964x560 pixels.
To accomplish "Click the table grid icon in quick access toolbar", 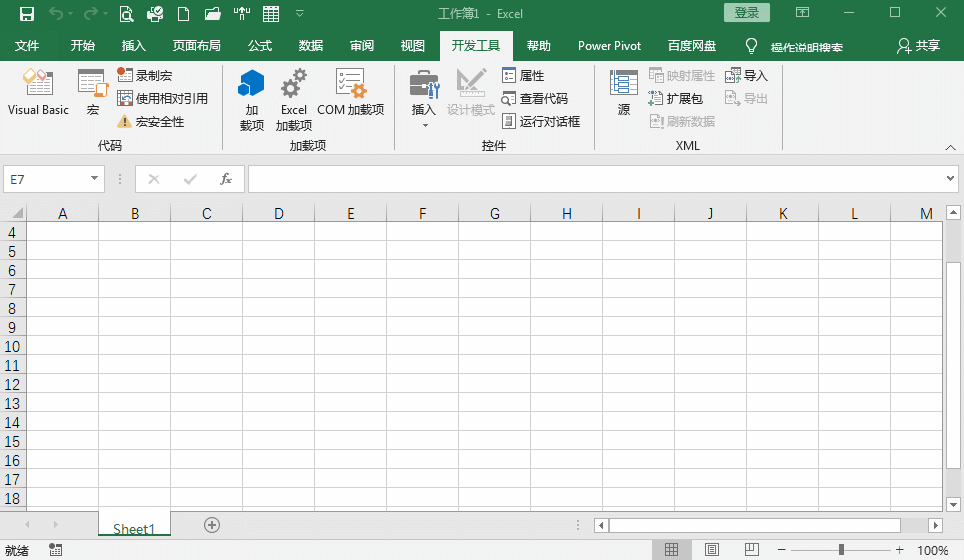I will [x=271, y=14].
